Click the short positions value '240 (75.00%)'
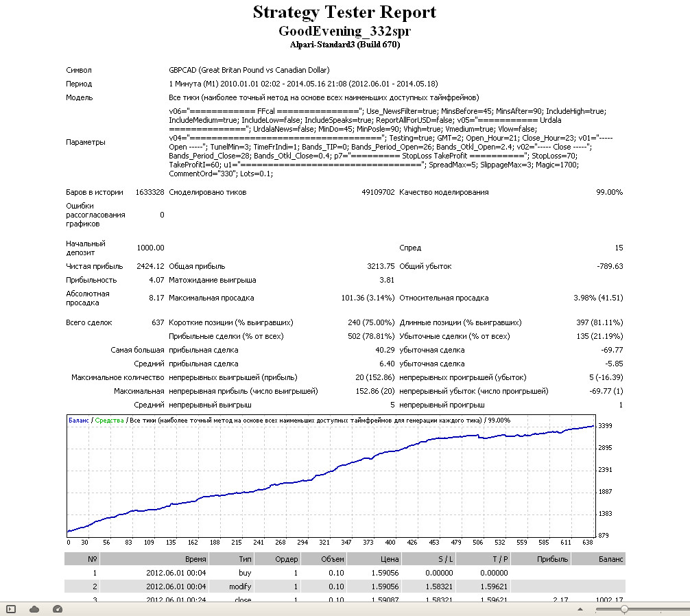The height and width of the screenshot is (616, 690). click(371, 322)
